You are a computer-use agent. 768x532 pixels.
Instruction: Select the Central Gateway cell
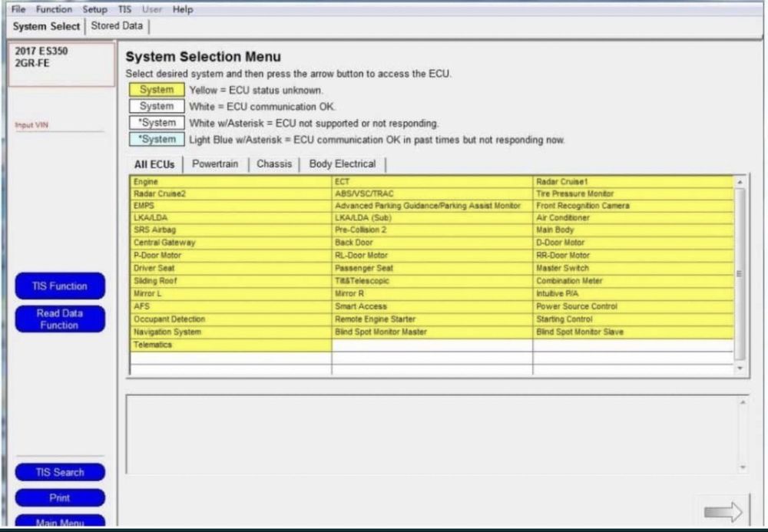pos(230,243)
